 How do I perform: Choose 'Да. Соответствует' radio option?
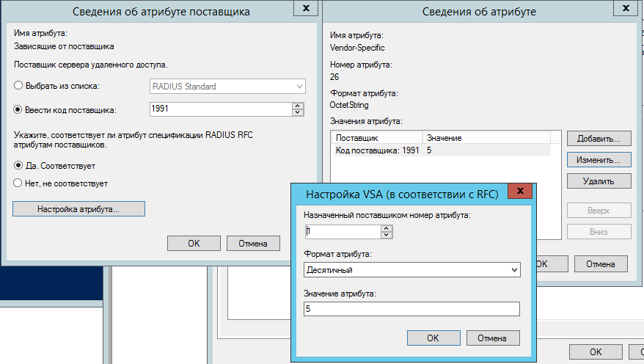tap(19, 166)
